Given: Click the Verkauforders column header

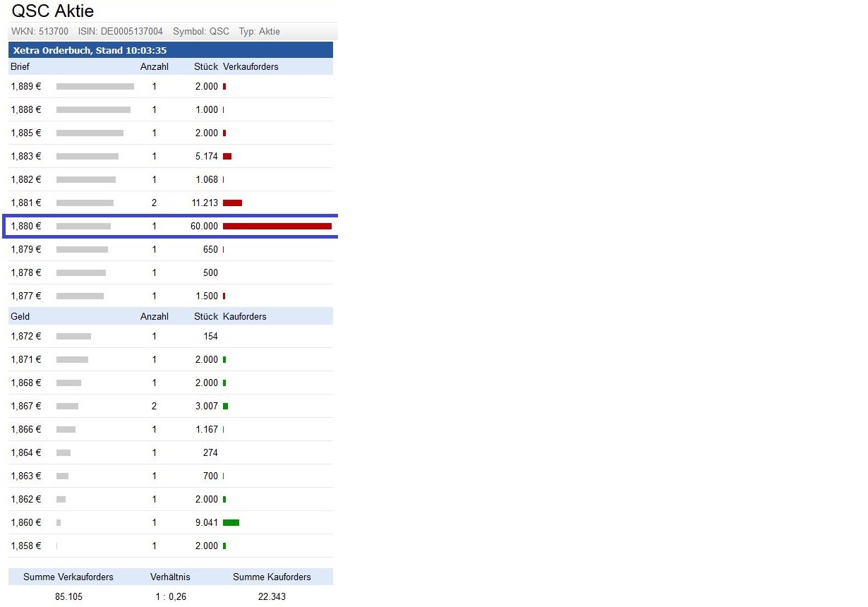Looking at the screenshot, I should point(251,67).
